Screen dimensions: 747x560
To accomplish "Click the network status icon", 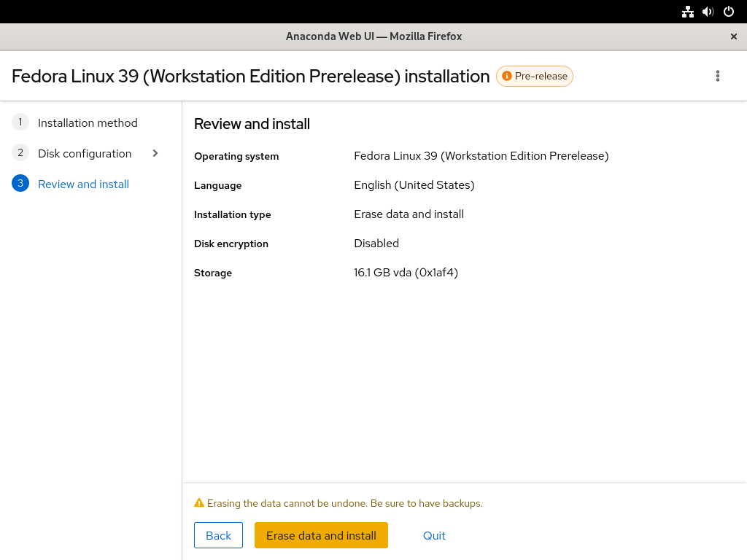I will tap(687, 12).
